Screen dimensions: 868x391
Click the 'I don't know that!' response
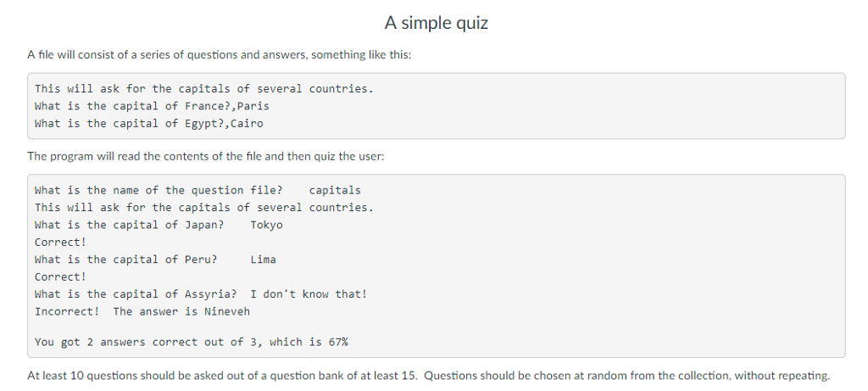pyautogui.click(x=309, y=294)
